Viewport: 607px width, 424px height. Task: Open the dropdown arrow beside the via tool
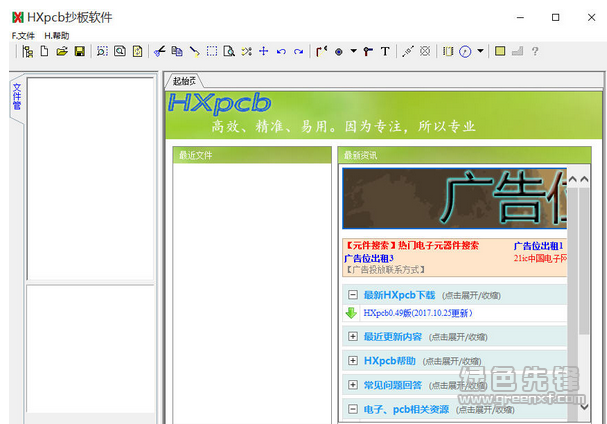click(353, 51)
